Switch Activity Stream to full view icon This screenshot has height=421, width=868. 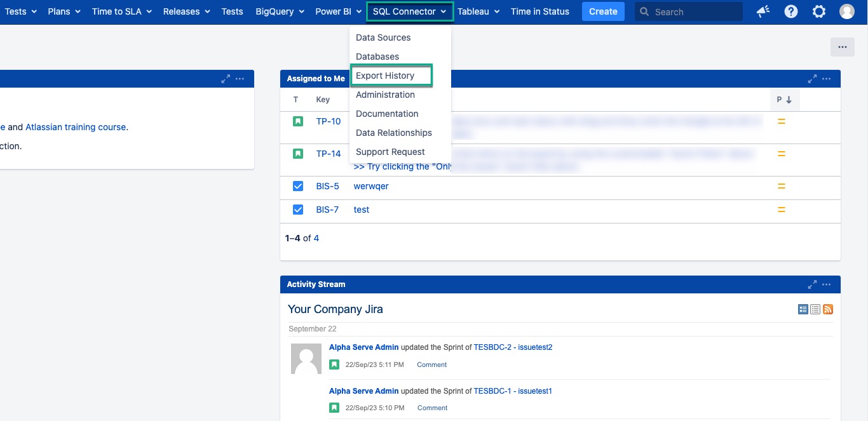[x=803, y=309]
